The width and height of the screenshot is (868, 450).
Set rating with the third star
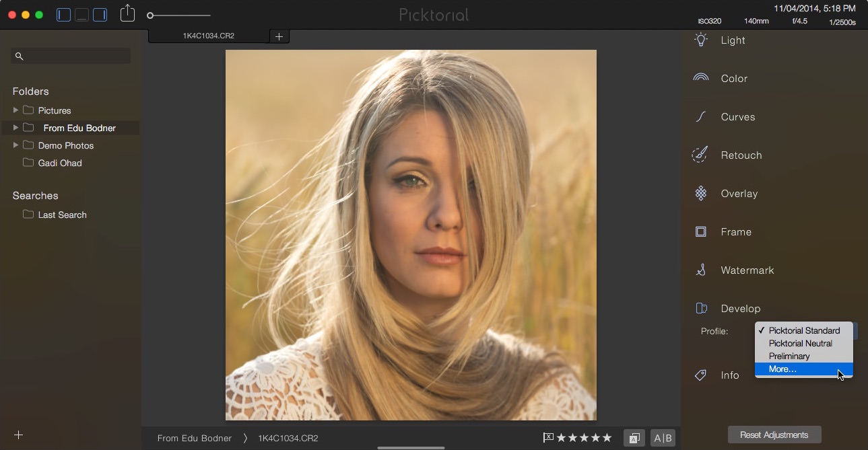point(584,438)
